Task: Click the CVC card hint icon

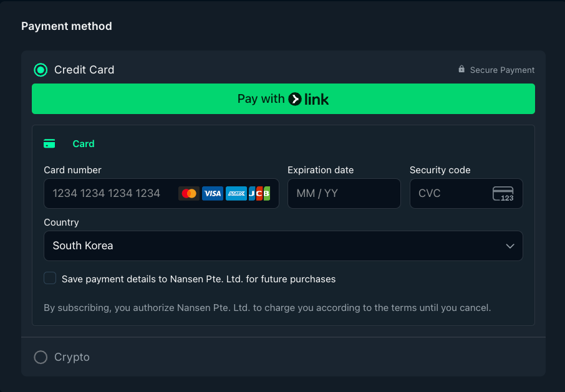Action: [x=503, y=194]
